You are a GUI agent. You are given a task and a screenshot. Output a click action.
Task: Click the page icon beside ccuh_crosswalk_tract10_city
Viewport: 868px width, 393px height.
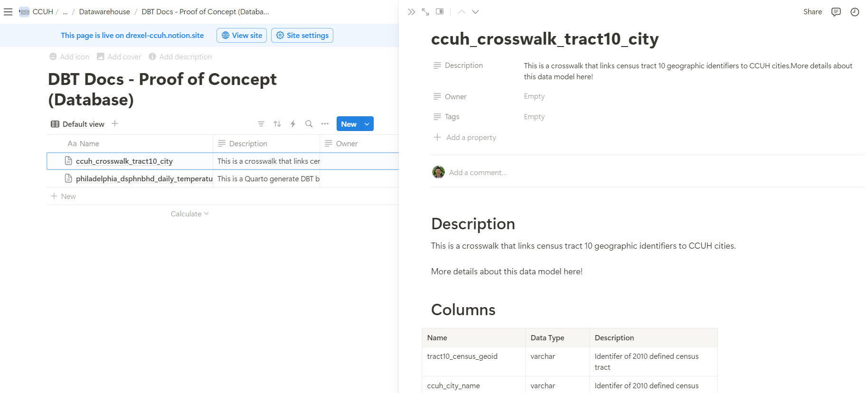(68, 161)
